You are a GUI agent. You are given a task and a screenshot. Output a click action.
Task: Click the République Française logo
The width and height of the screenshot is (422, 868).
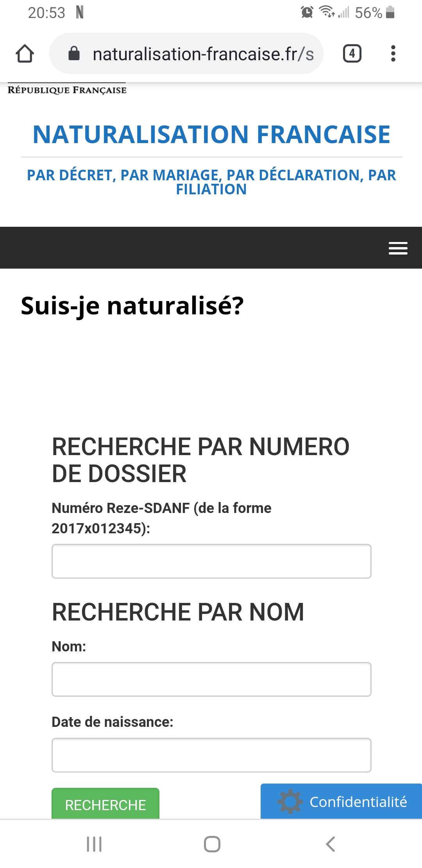coord(67,89)
